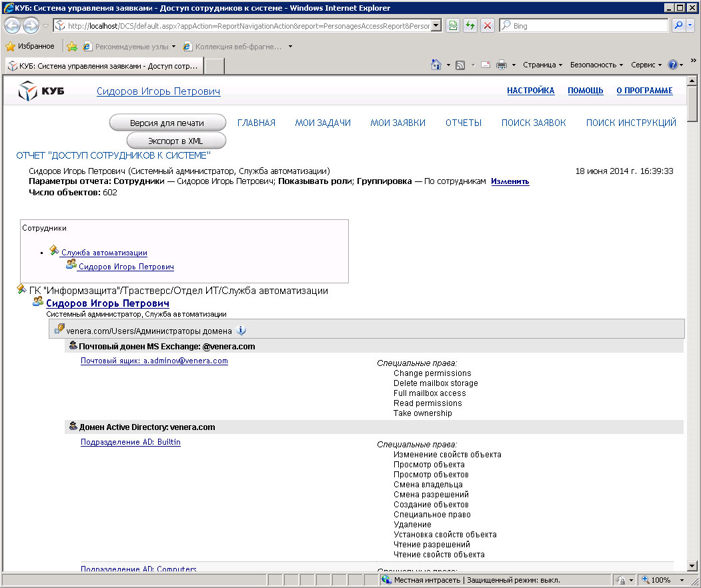Click the Help question mark icon

tap(673, 65)
